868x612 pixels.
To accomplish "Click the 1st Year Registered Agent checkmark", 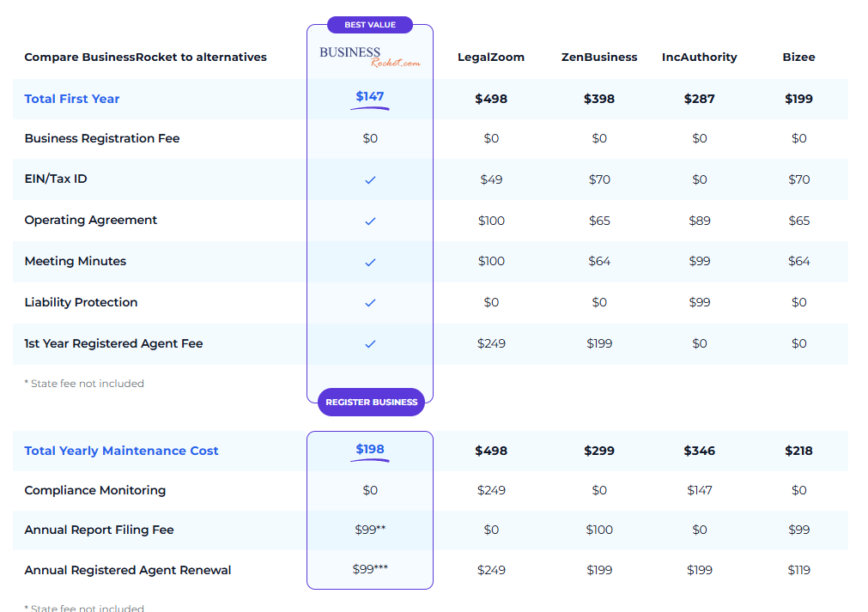I will pyautogui.click(x=370, y=343).
